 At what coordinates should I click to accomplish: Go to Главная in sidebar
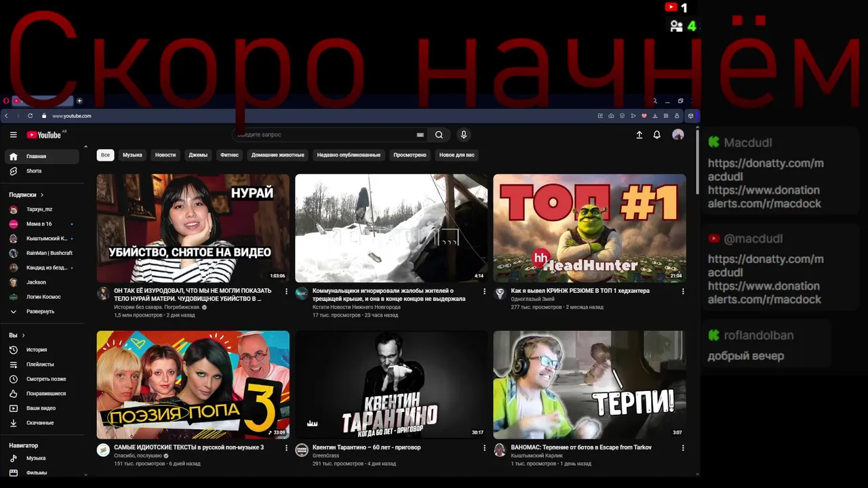[42, 157]
